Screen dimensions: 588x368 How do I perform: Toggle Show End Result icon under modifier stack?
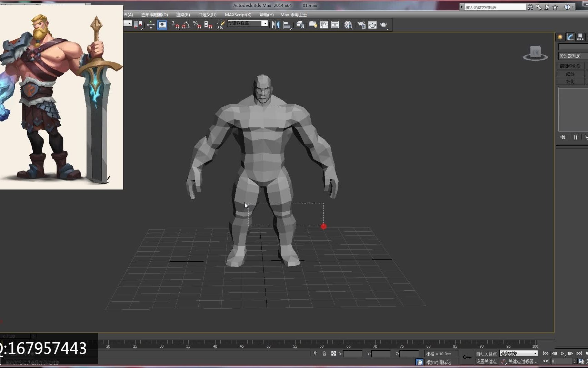575,137
